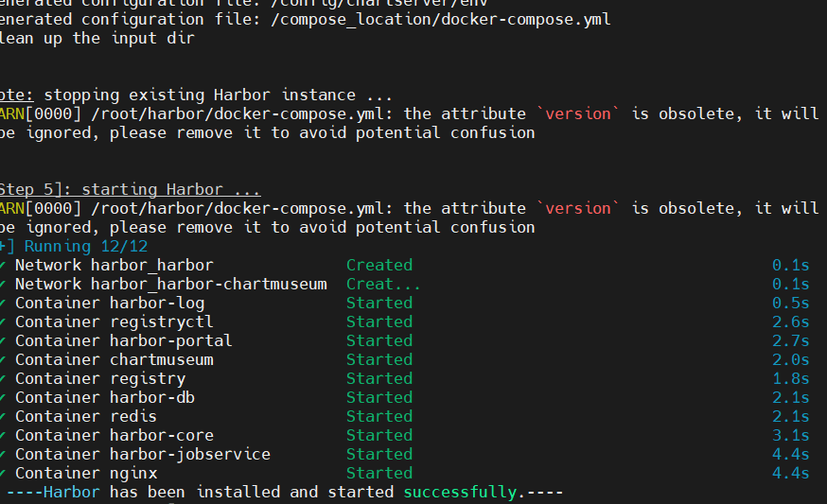The image size is (827, 504).
Task: Click the '2.6s' duration for registryctl
Action: (x=791, y=322)
